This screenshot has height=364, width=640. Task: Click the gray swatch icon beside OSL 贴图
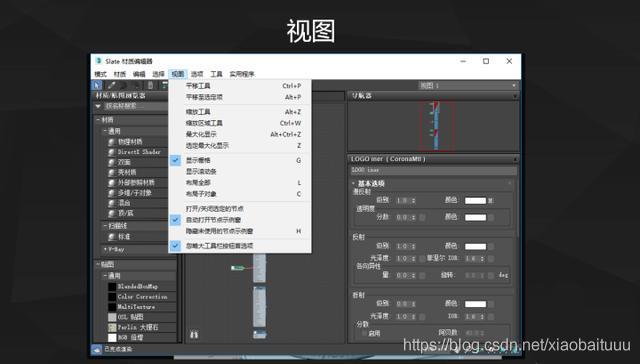(x=112, y=317)
